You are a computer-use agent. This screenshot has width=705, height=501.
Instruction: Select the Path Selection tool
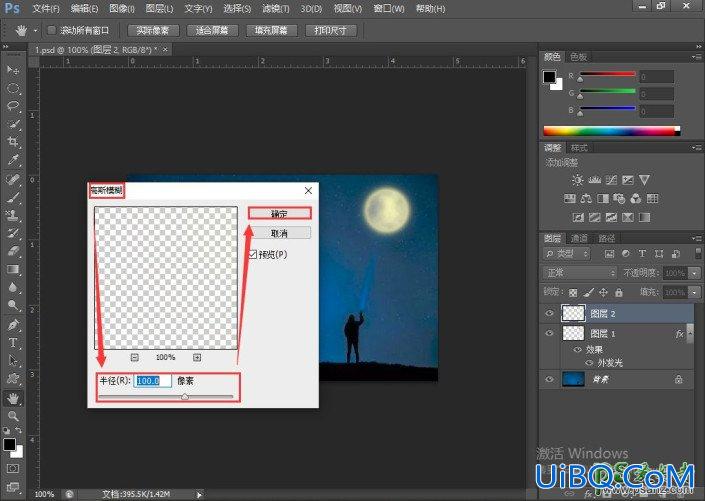pyautogui.click(x=13, y=361)
